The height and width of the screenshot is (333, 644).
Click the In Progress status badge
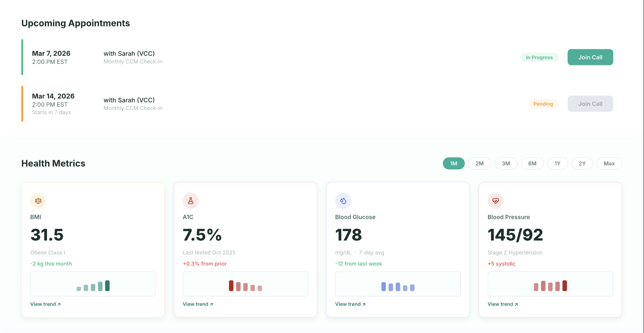540,57
